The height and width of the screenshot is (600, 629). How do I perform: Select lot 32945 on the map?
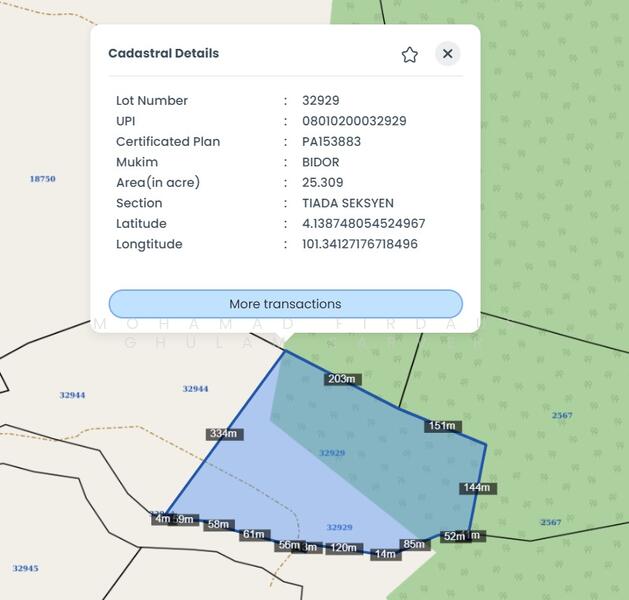25,568
